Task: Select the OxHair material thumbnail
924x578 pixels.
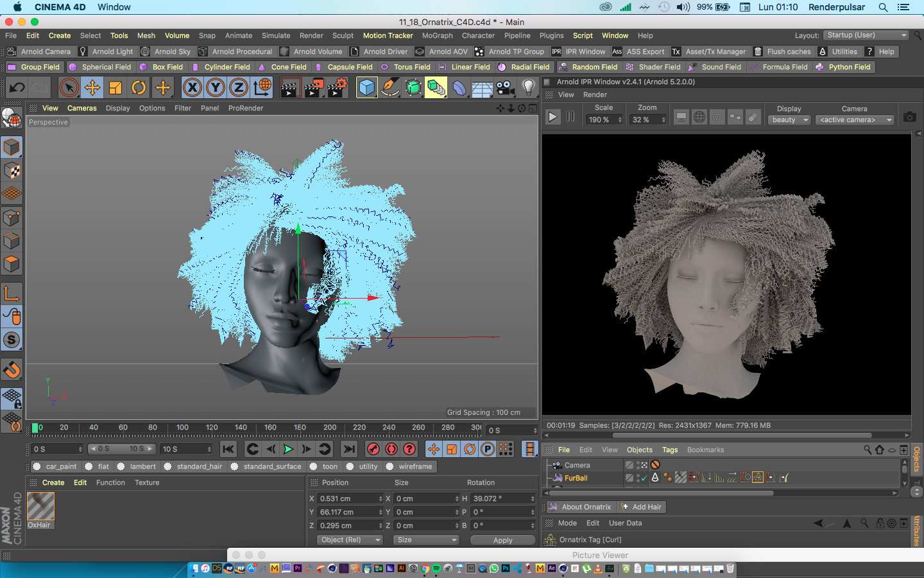Action: pos(40,507)
